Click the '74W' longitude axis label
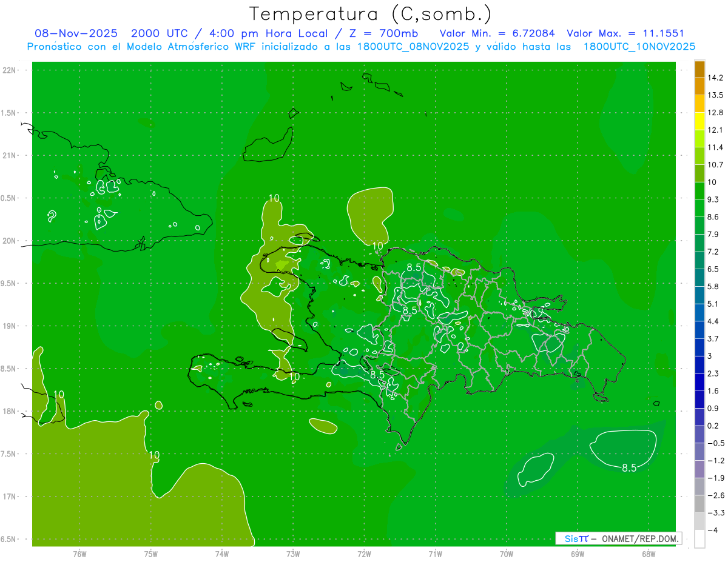This screenshot has height=562, width=728. [x=222, y=554]
